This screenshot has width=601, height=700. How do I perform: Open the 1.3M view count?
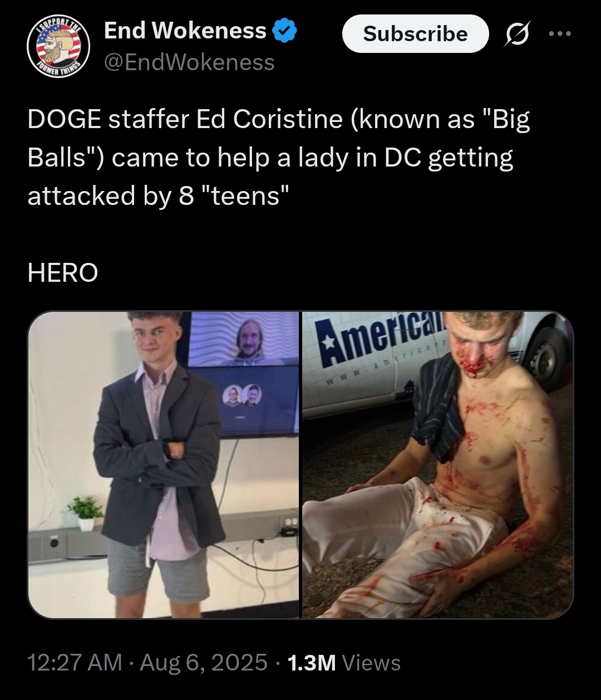[x=312, y=663]
